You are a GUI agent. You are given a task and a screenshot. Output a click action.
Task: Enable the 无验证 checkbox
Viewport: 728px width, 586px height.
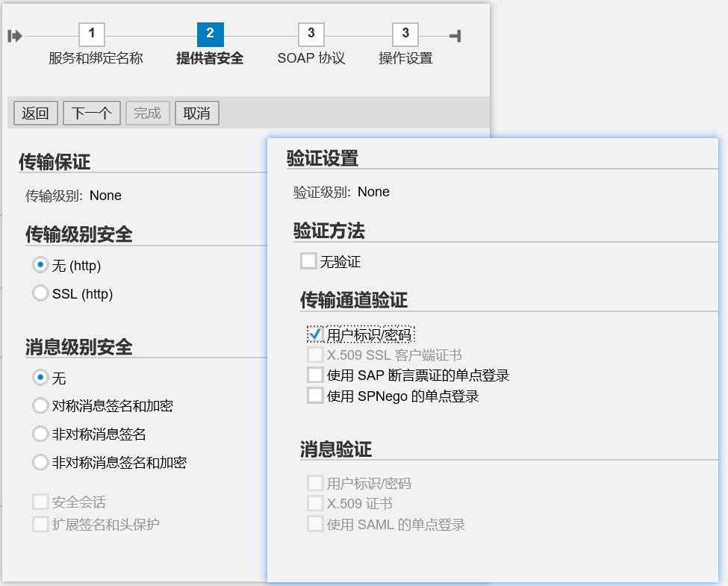(x=308, y=261)
